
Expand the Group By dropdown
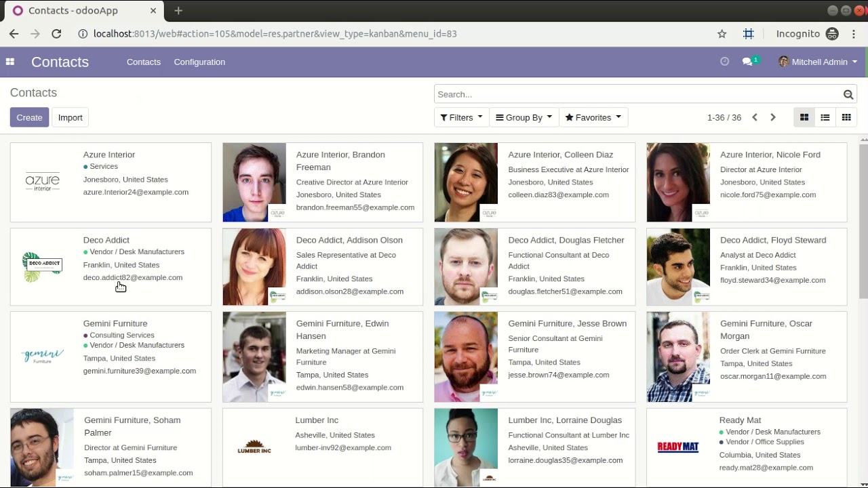click(x=524, y=117)
